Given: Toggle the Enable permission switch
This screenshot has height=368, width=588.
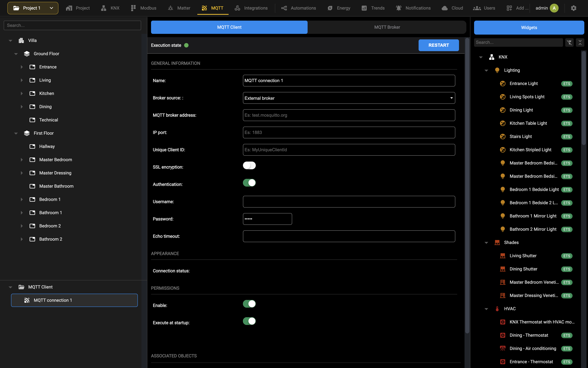Looking at the screenshot, I should point(249,304).
